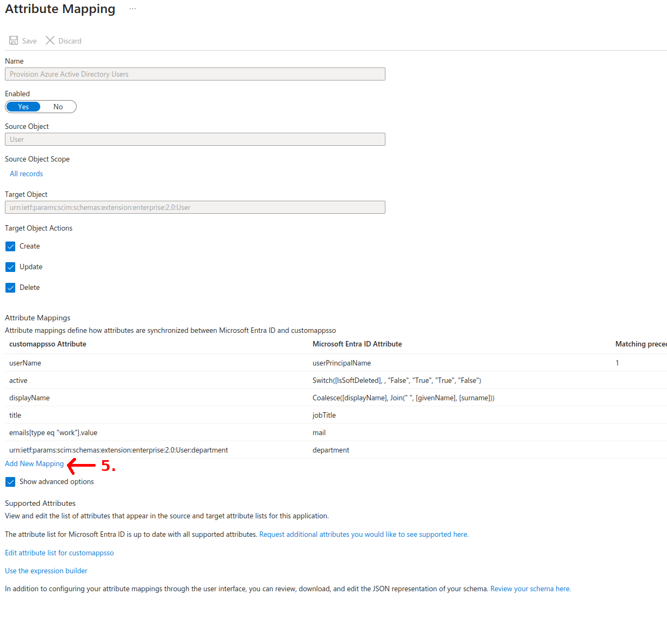This screenshot has width=667, height=644.
Task: Click the Name input field
Action: click(x=195, y=75)
